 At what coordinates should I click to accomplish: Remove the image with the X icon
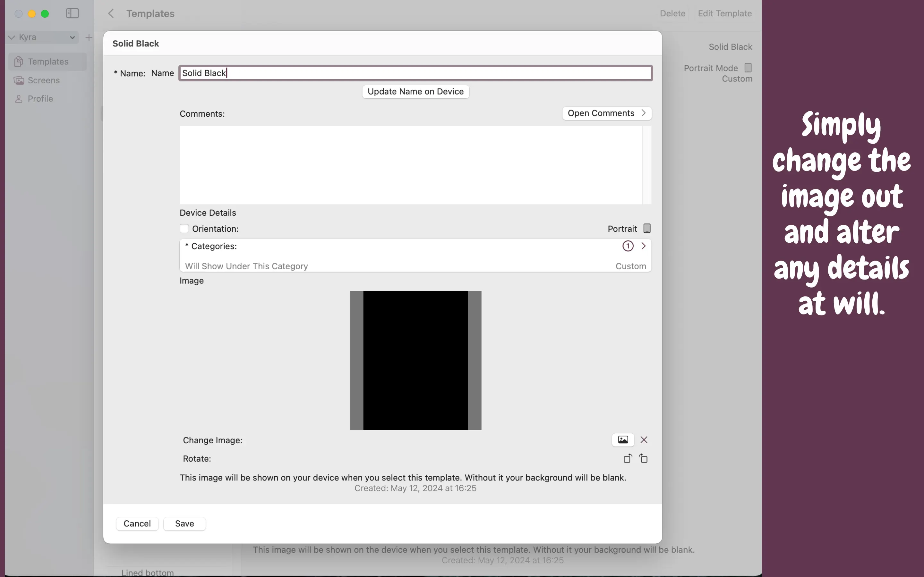[644, 439]
